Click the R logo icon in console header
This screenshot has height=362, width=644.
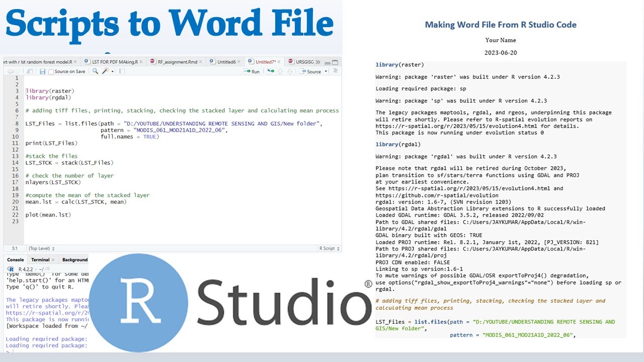[x=11, y=269]
